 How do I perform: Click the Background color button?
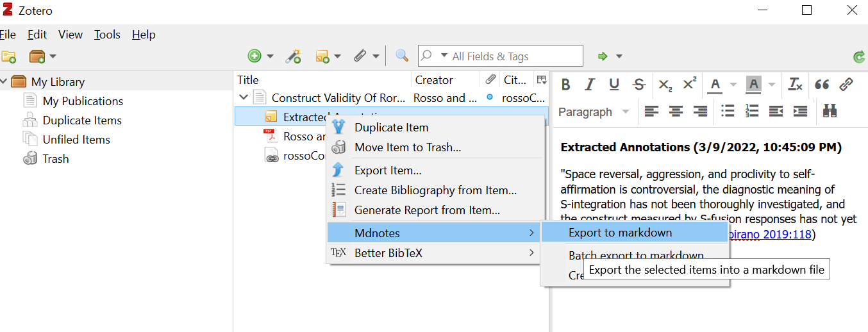753,84
